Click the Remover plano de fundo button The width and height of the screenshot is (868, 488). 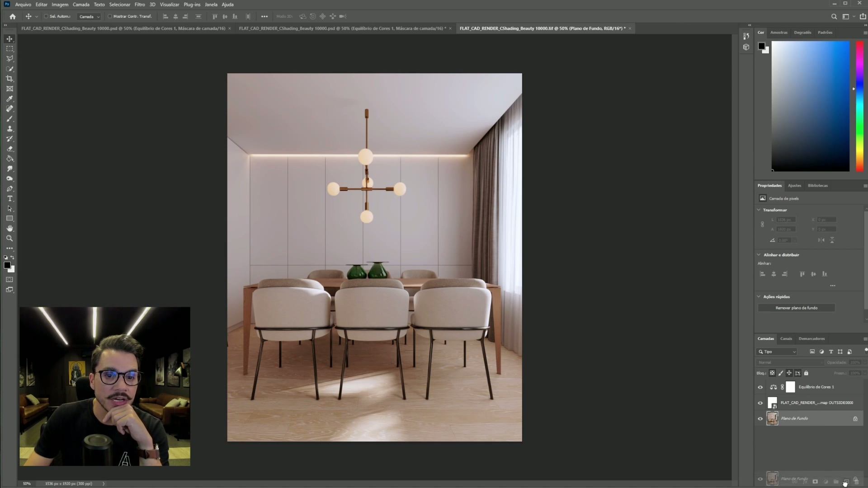coord(796,308)
